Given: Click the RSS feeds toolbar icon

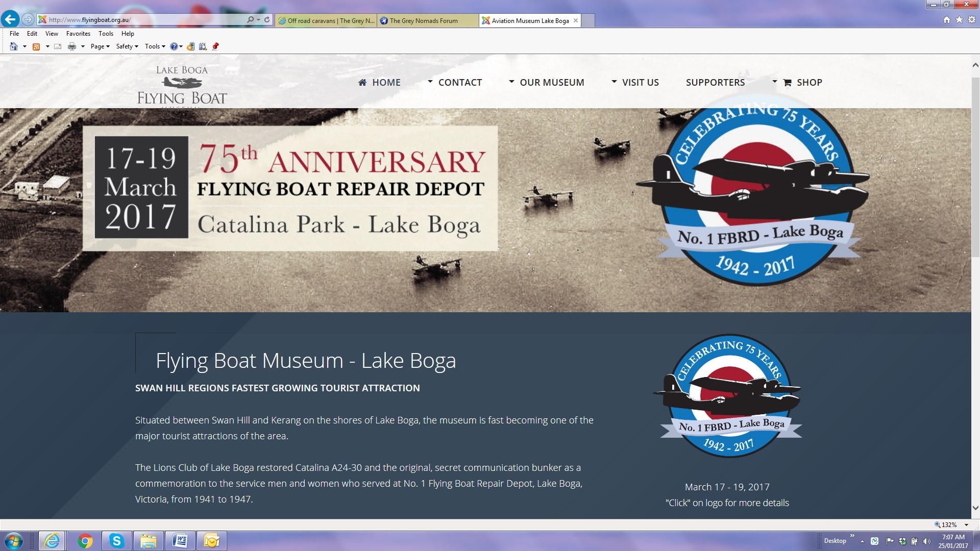Looking at the screenshot, I should point(36,46).
